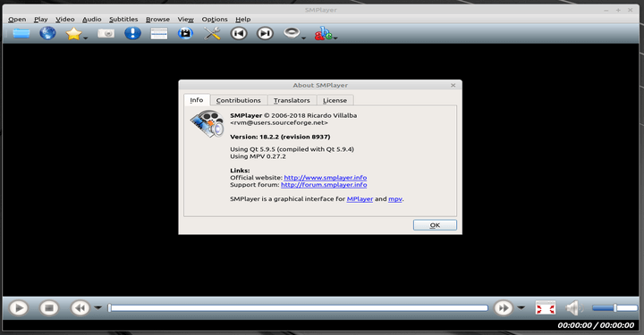Viewport: 644px width, 335px height.
Task: Open the Video menu
Action: pyautogui.click(x=65, y=20)
